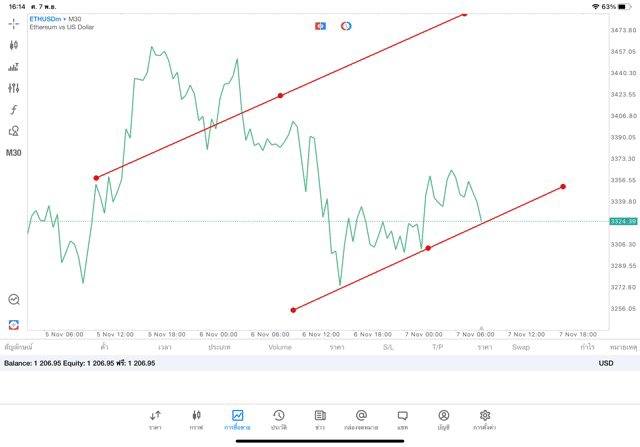Open the กล่องจดหมาย mailbox tab
Image resolution: width=640 pixels, height=447 pixels.
click(x=361, y=418)
